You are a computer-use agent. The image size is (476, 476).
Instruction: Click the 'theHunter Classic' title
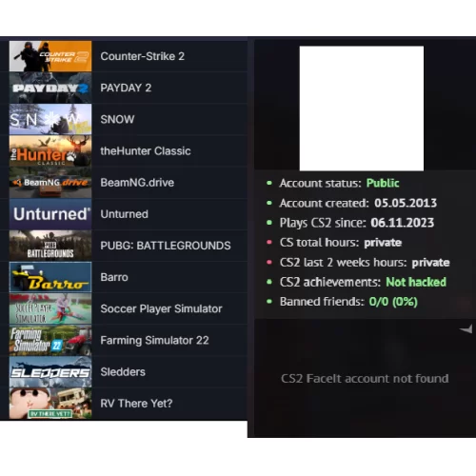point(146,151)
